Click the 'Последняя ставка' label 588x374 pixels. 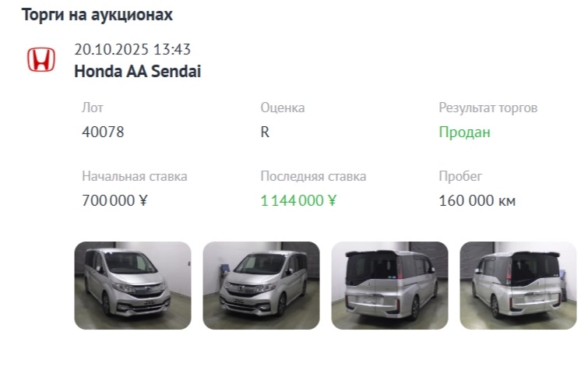point(313,176)
